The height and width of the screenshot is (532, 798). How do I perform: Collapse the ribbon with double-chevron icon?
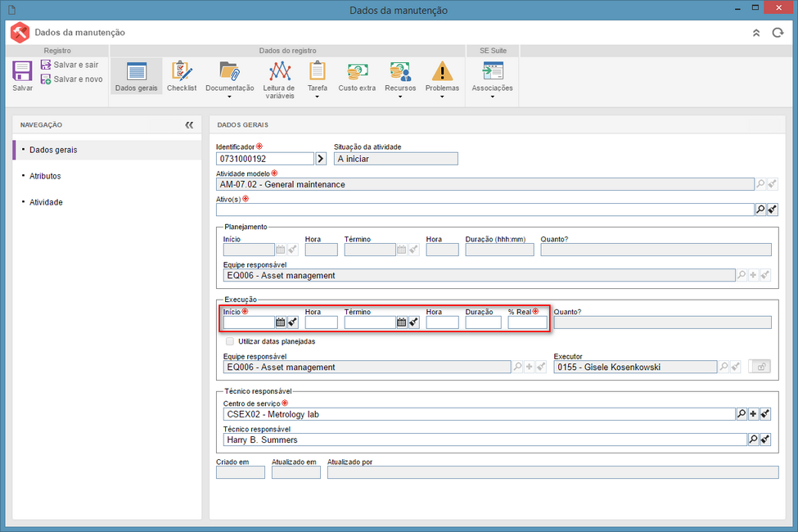tap(756, 33)
